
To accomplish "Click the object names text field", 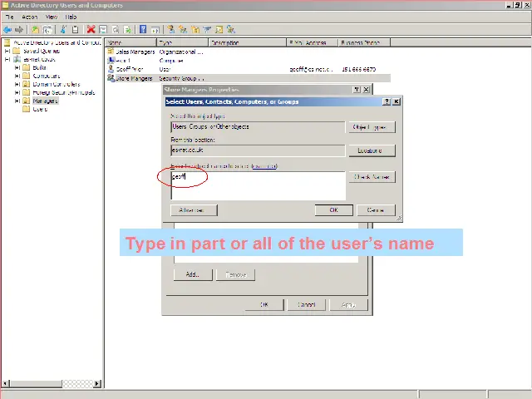I will point(258,185).
